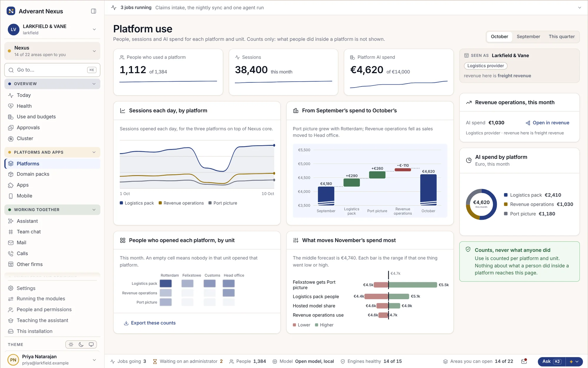Focus the Go to search field
Image resolution: width=588 pixels, height=368 pixels.
[52, 70]
